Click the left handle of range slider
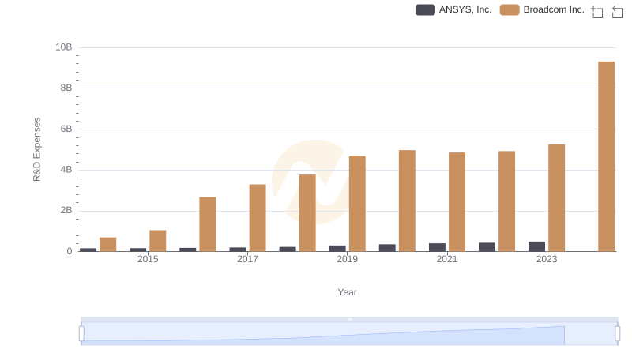The width and height of the screenshot is (632, 364). pos(81,334)
